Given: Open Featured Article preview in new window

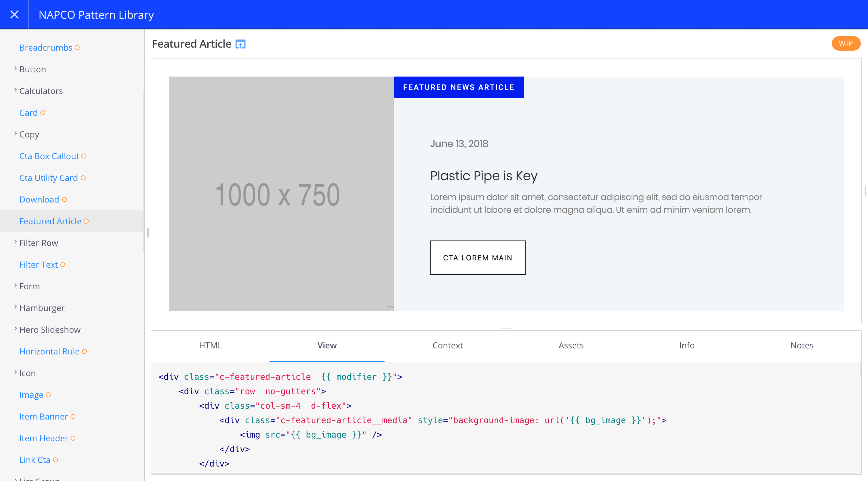Looking at the screenshot, I should pos(240,44).
